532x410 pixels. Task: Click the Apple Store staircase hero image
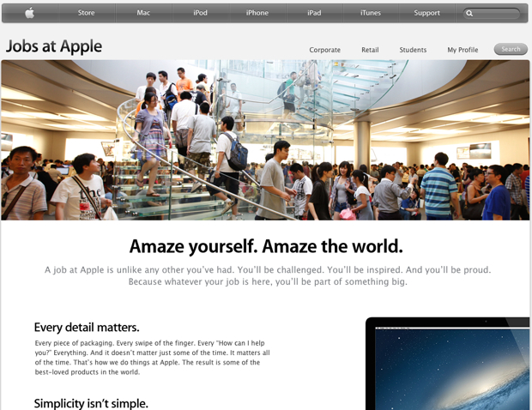tap(265, 140)
